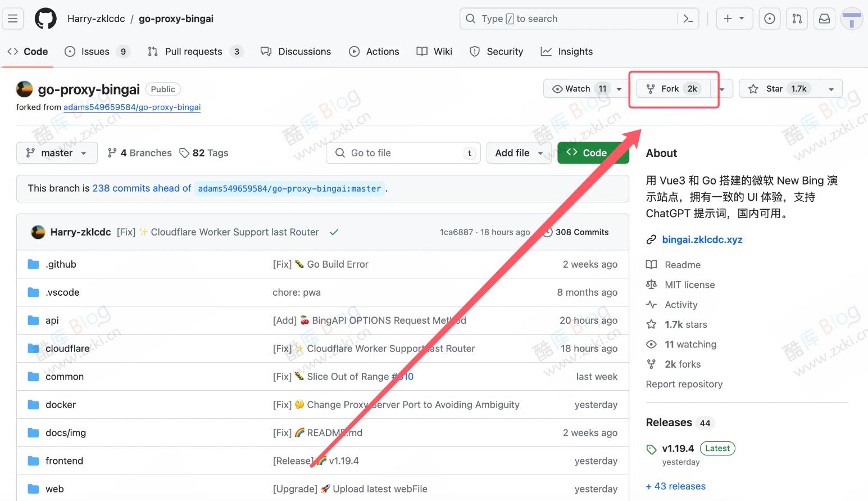The height and width of the screenshot is (501, 868).
Task: Switch to the Pull requests tab
Action: coord(193,51)
